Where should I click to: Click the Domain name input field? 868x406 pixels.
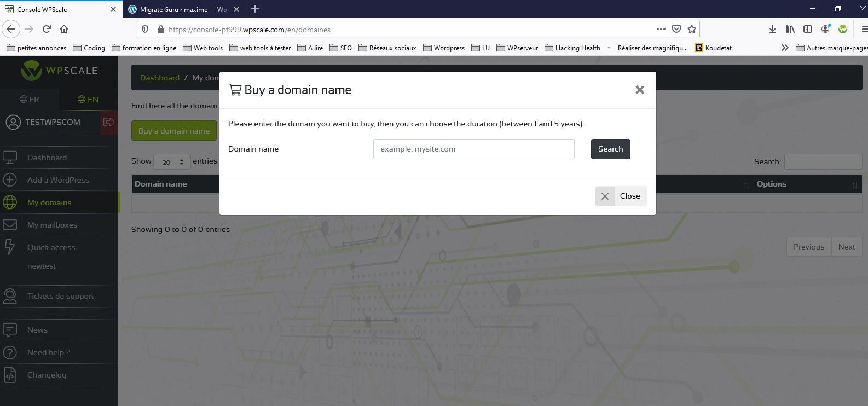pos(473,149)
